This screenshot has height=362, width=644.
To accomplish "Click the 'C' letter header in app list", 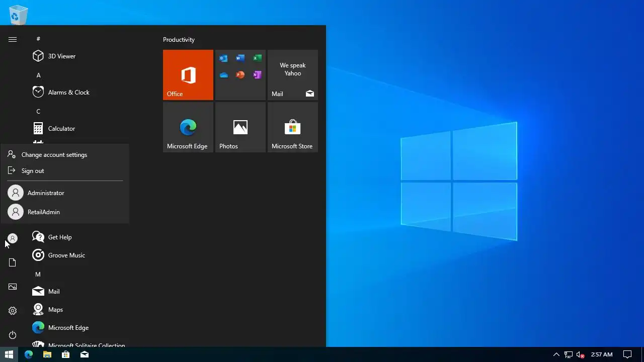I will pos(38,111).
